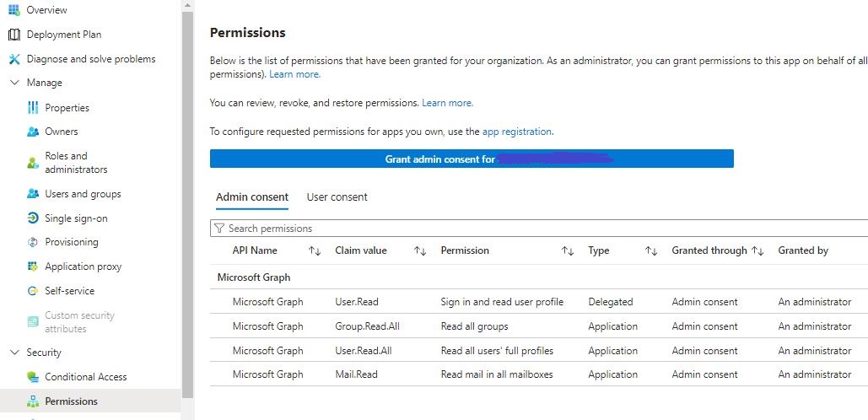
Task: Click the Search permissions input field
Action: point(539,229)
